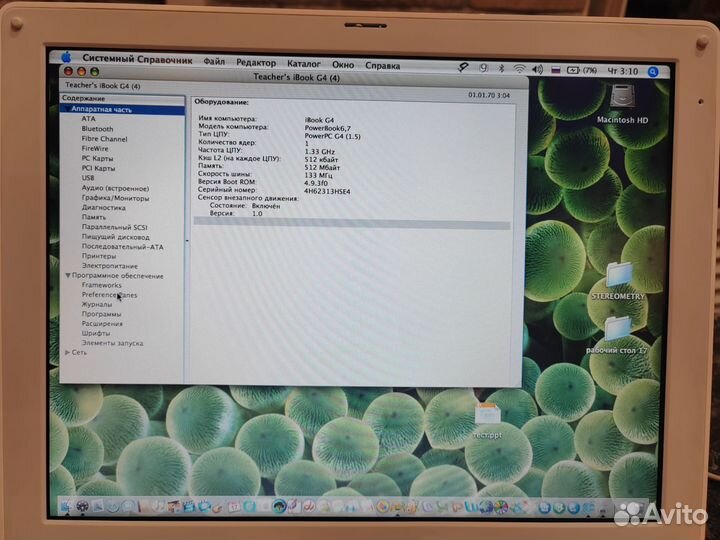Click the Dashboard icon in the Dock
This screenshot has height=540, width=720.
[x=82, y=506]
